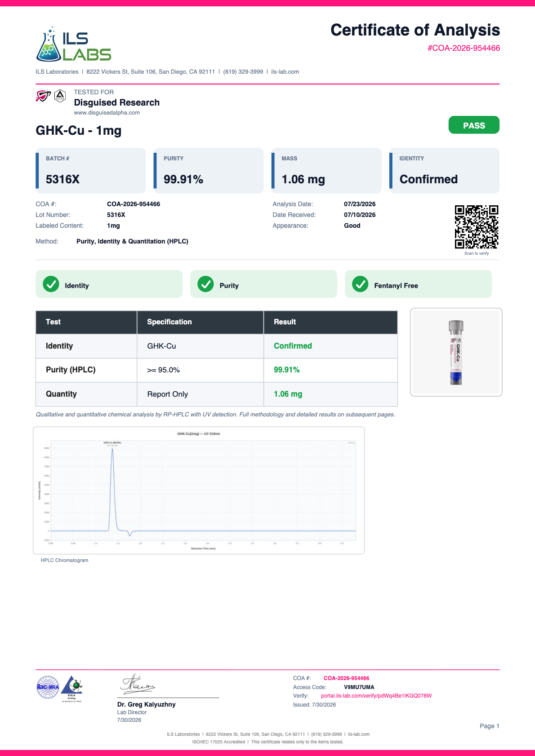The width and height of the screenshot is (535, 756).
Task: Click the Lab Director signature
Action: pos(138,684)
